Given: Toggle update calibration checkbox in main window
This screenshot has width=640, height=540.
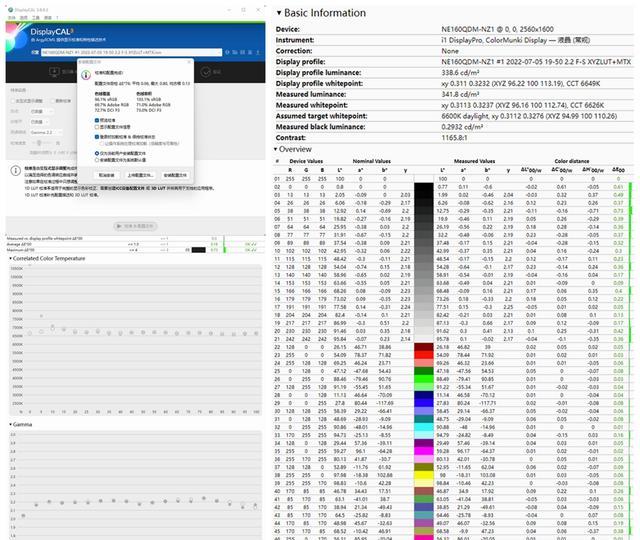Looking at the screenshot, I should point(52,101).
